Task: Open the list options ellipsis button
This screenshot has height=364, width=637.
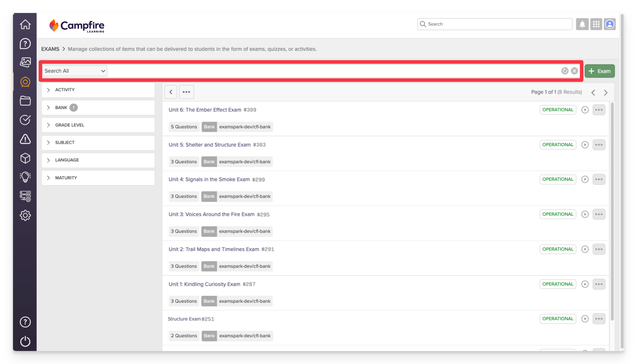Action: pos(186,92)
